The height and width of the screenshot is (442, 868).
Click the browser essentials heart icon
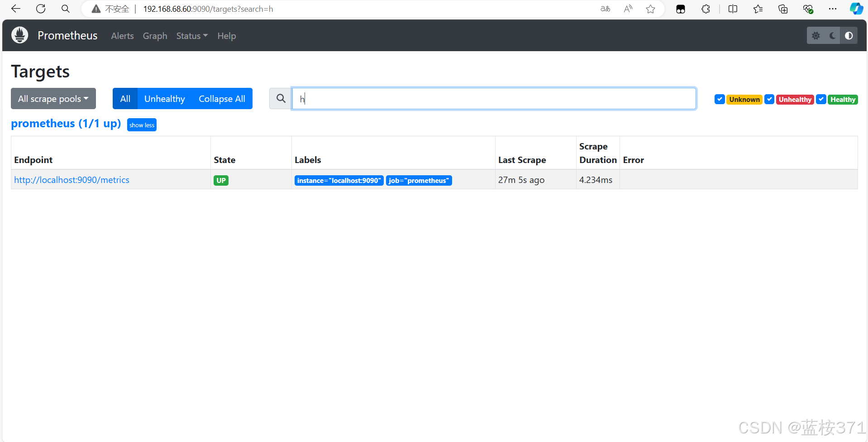click(x=808, y=9)
